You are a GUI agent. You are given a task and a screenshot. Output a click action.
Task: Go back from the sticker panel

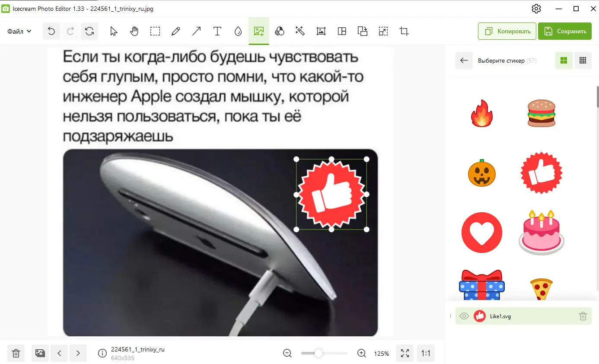[464, 61]
